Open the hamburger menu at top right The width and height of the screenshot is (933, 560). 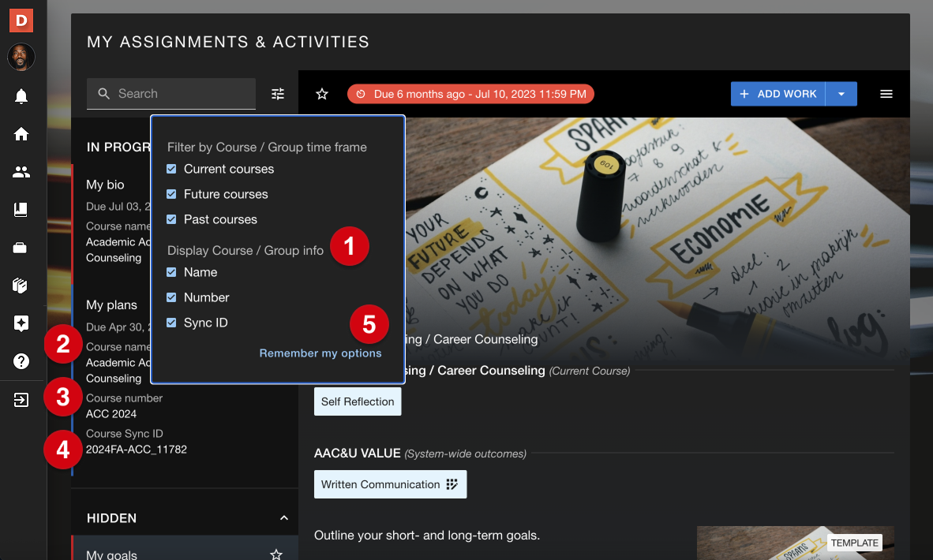coord(886,94)
